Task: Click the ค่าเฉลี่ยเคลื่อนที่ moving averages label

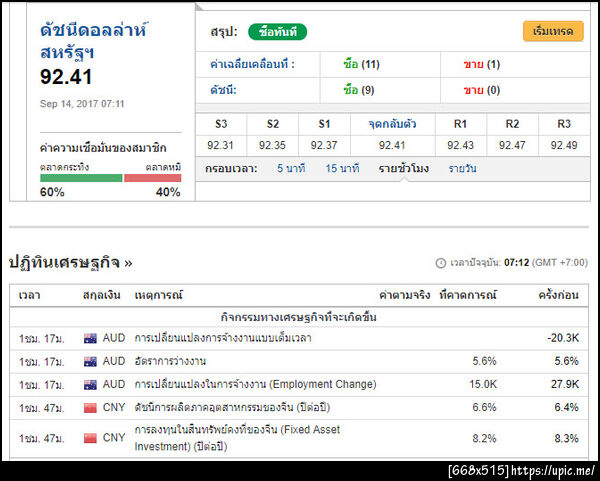Action: pos(253,64)
